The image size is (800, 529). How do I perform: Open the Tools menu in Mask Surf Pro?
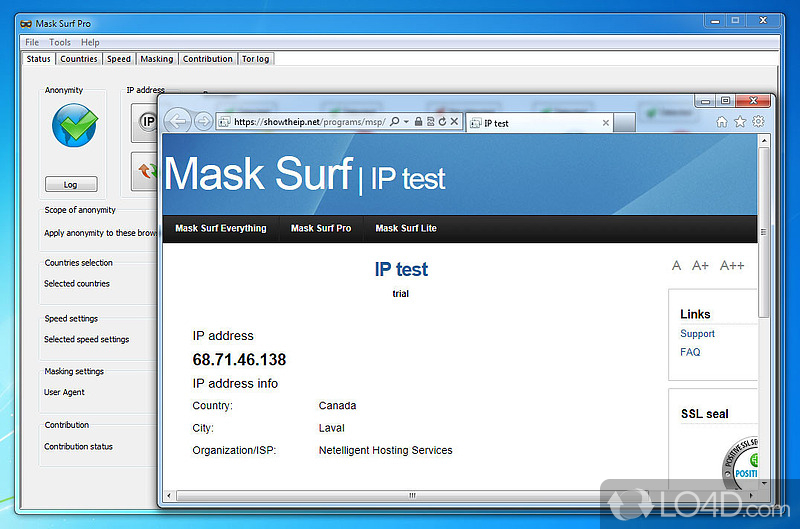(60, 42)
